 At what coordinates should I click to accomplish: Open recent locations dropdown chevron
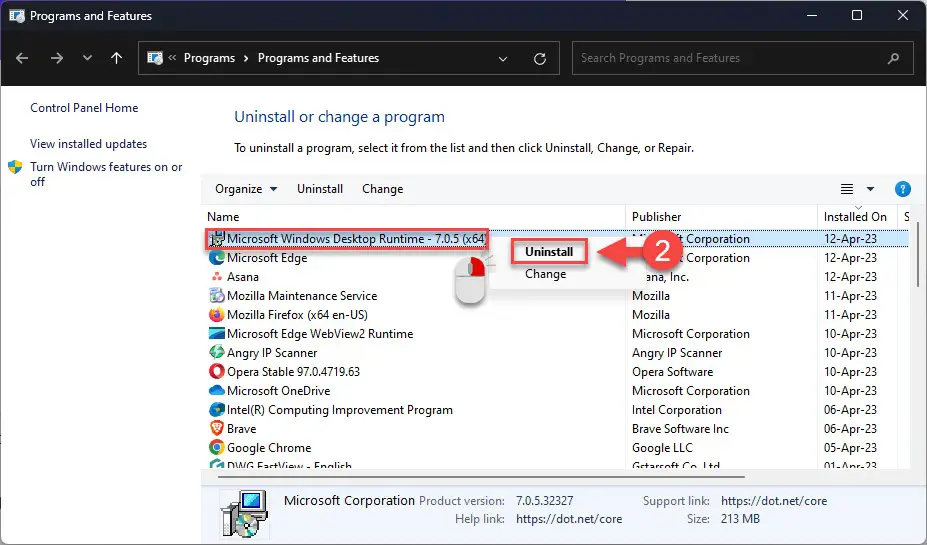coord(87,58)
